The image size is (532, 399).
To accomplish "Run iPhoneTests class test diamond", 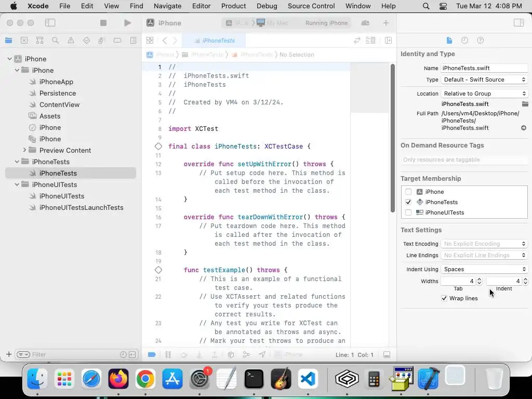I will point(158,146).
